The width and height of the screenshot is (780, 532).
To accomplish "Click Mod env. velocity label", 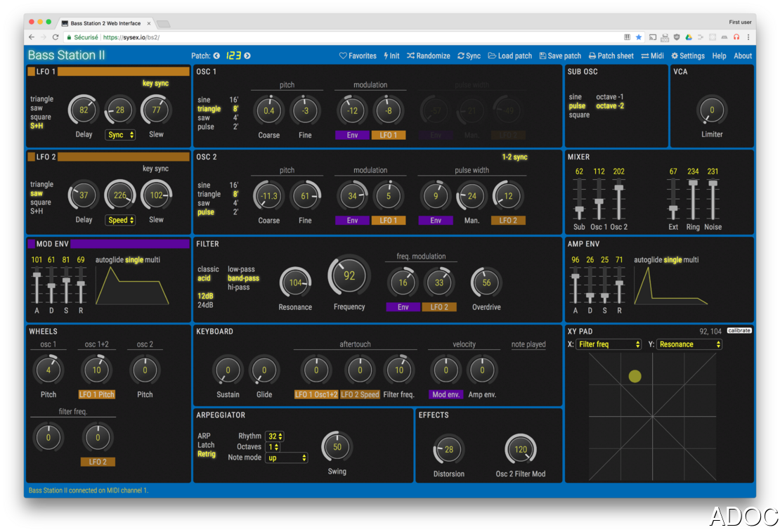I will click(x=446, y=394).
